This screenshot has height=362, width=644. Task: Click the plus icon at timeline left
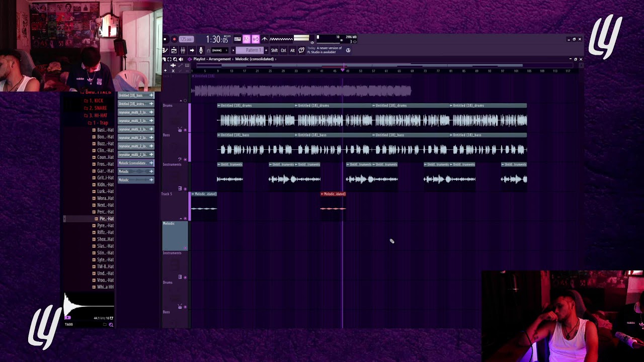pos(165,70)
